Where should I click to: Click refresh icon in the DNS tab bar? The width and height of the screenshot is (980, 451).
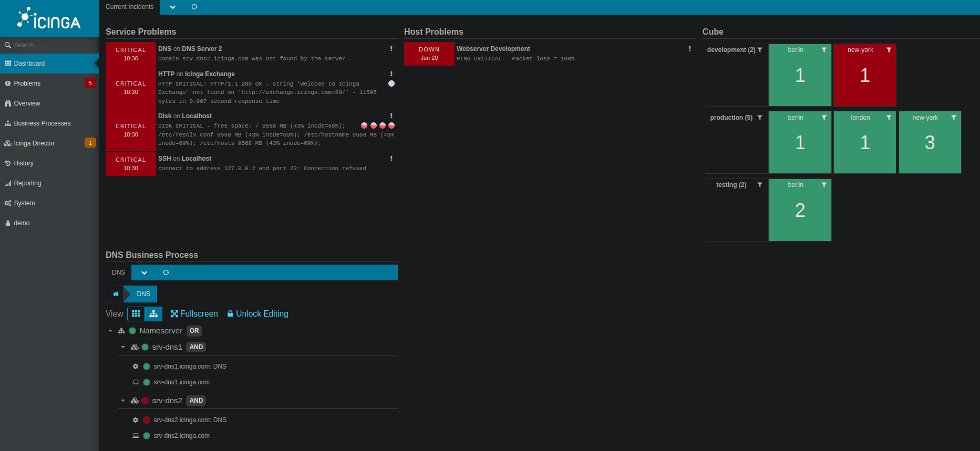(x=166, y=272)
